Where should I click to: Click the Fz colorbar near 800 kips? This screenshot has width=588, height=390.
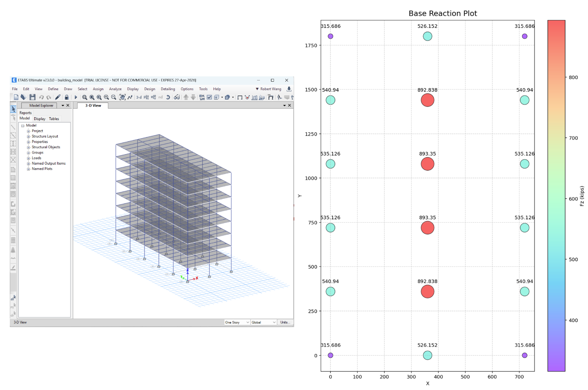[556, 77]
